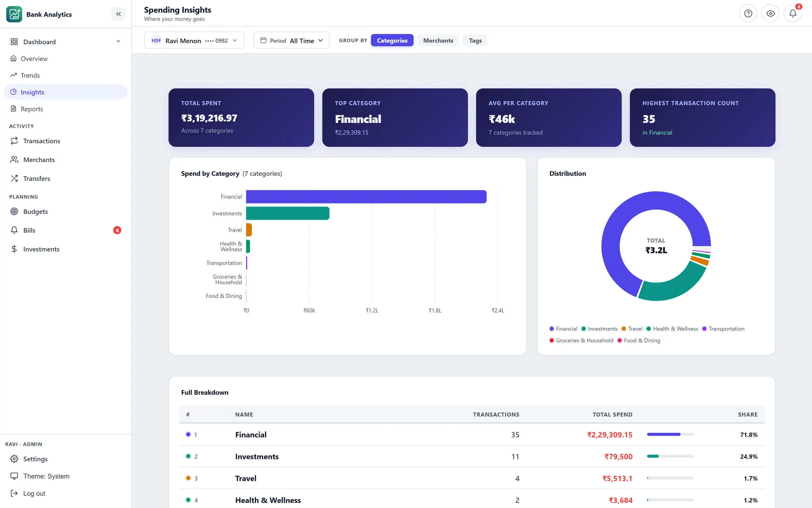This screenshot has width=812, height=508.
Task: Click ₹79,500 Investments total spend
Action: (618, 457)
